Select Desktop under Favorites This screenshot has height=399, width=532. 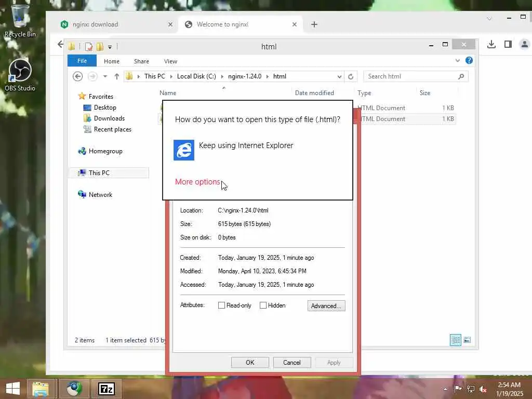pyautogui.click(x=105, y=108)
